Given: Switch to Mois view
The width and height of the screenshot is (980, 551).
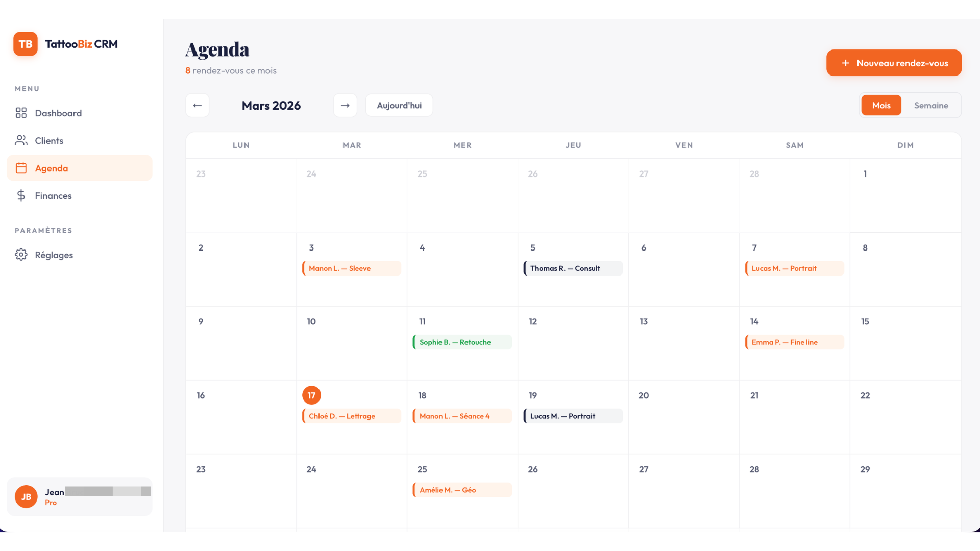Looking at the screenshot, I should (881, 105).
